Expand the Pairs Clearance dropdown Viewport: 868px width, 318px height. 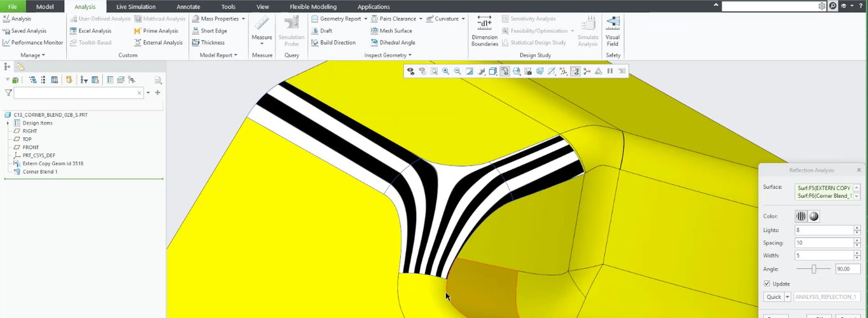pyautogui.click(x=421, y=19)
